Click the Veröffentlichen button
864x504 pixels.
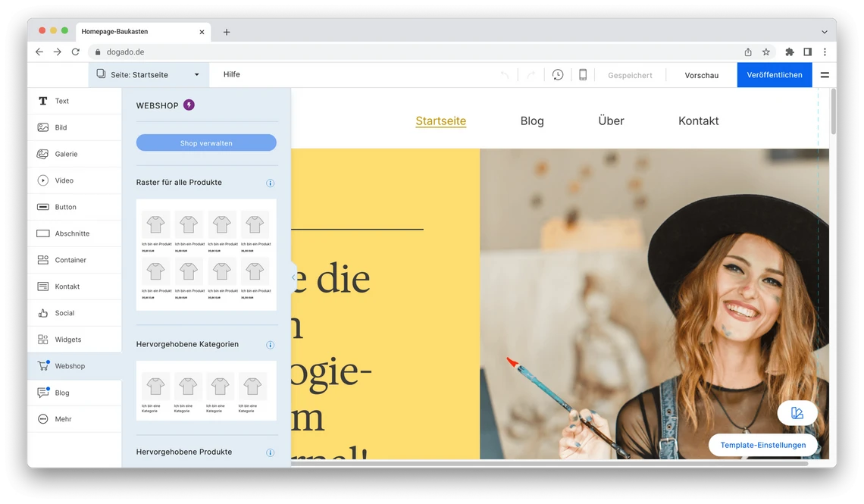point(774,74)
